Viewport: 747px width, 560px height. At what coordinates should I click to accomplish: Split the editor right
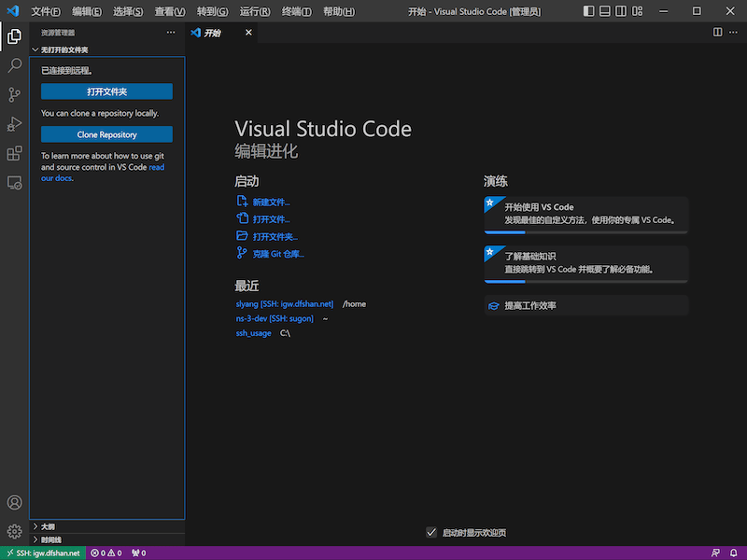click(717, 32)
